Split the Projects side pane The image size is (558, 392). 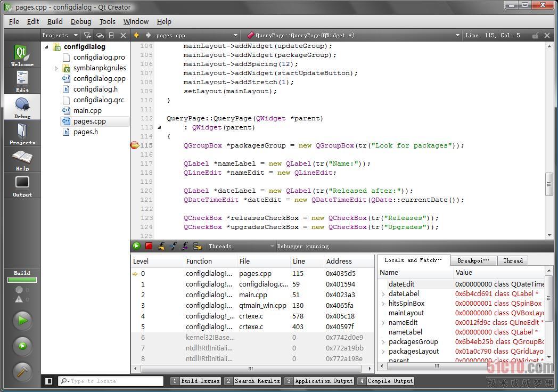pos(111,35)
